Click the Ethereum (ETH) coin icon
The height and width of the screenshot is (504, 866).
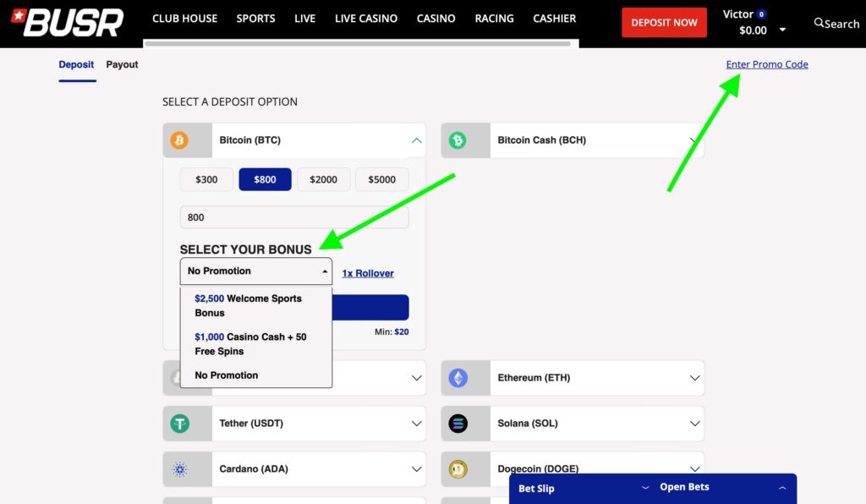coord(458,378)
